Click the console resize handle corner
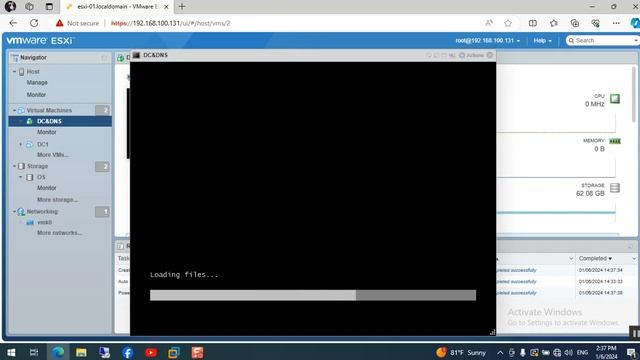Image resolution: width=640 pixels, height=360 pixels. click(492, 332)
